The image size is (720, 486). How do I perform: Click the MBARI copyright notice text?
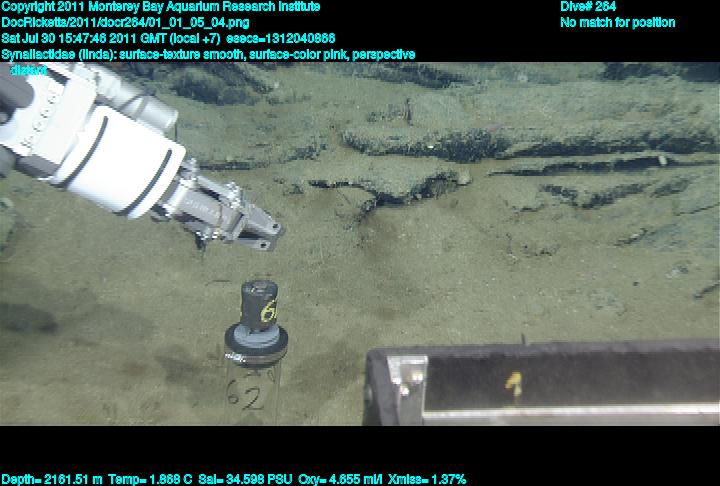tap(161, 7)
